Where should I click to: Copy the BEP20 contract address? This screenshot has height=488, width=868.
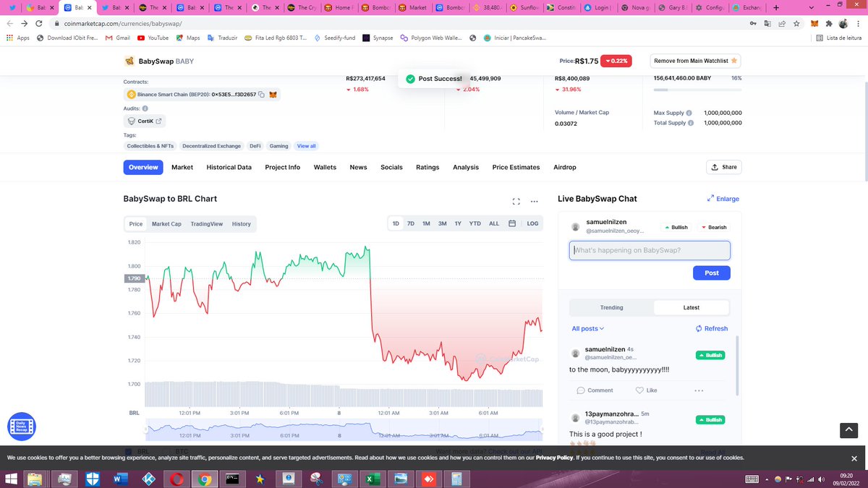(261, 95)
